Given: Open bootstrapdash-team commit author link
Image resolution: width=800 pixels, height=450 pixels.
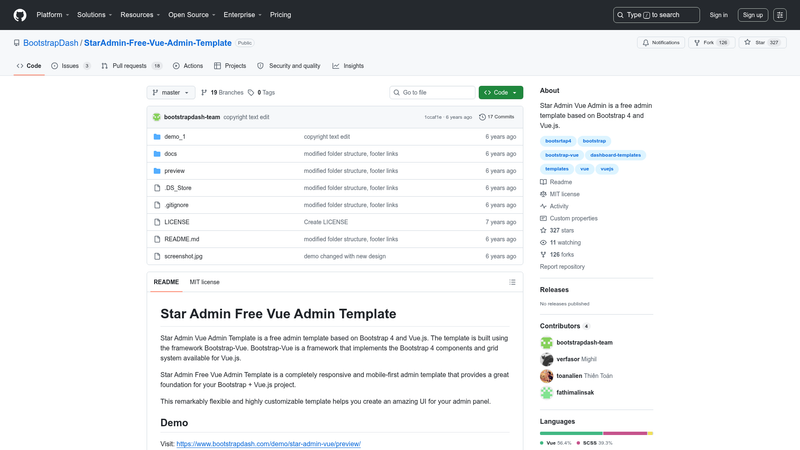Looking at the screenshot, I should point(192,117).
